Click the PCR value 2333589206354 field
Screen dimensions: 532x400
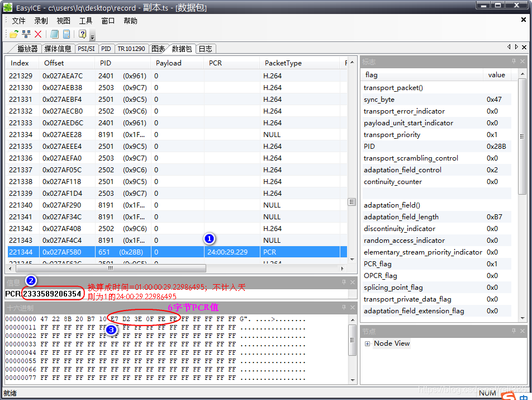coord(53,294)
